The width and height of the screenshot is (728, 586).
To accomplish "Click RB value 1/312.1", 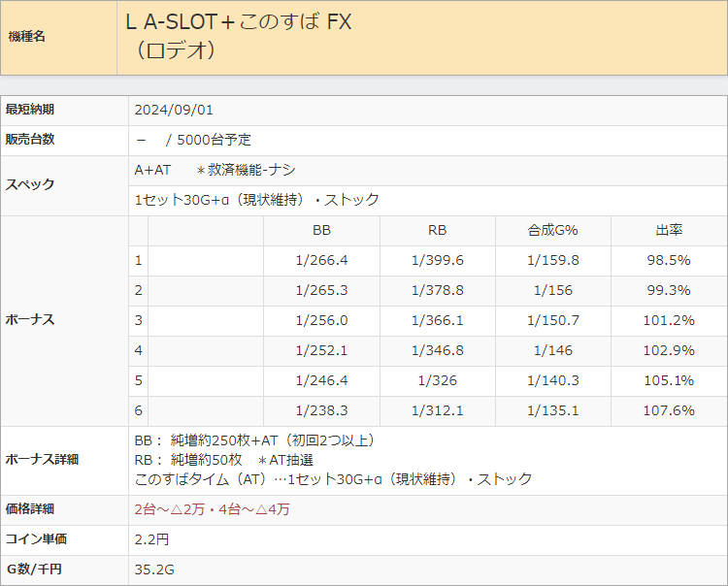I will [437, 410].
